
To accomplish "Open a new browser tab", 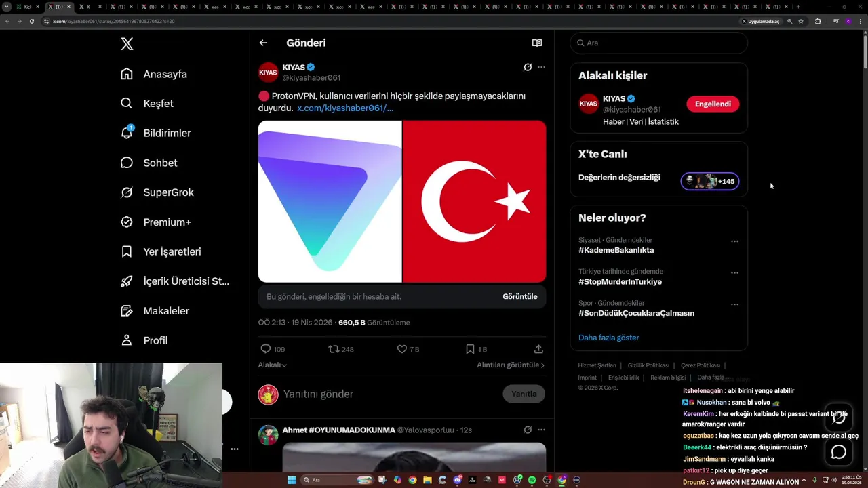I will tap(798, 7).
